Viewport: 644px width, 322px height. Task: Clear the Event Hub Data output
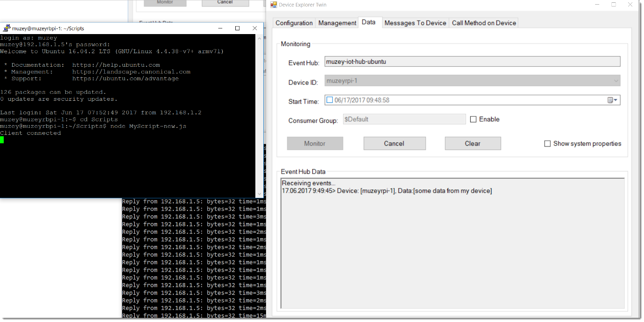(473, 143)
